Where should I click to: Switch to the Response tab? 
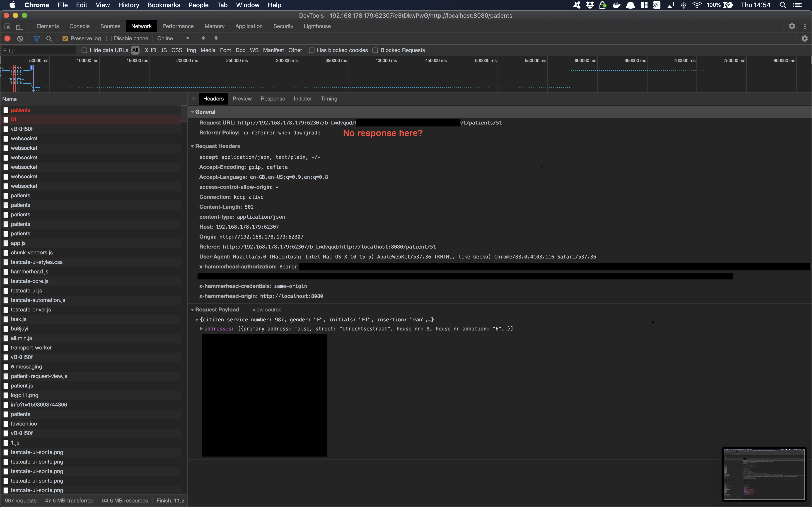(273, 99)
